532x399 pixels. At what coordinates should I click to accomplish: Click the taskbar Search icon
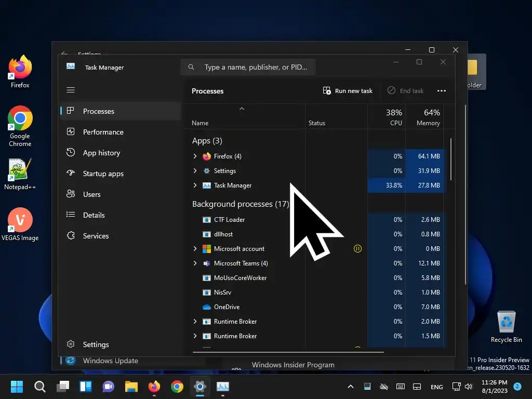pyautogui.click(x=39, y=387)
